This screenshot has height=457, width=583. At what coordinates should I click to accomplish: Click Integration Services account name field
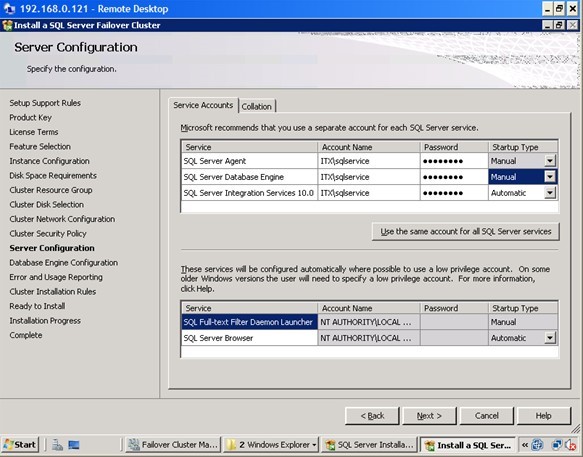pyautogui.click(x=369, y=193)
